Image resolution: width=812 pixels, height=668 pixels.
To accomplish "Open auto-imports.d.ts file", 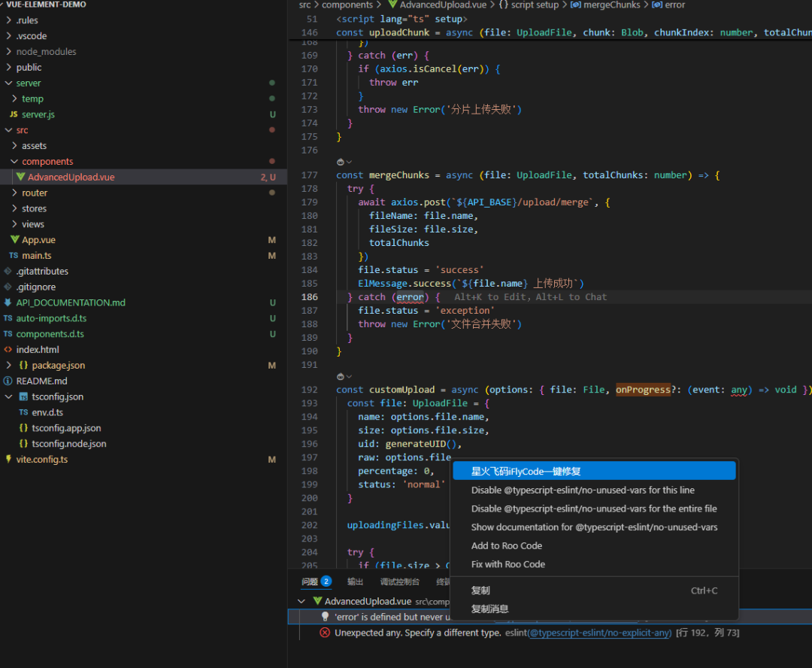I will tap(51, 318).
